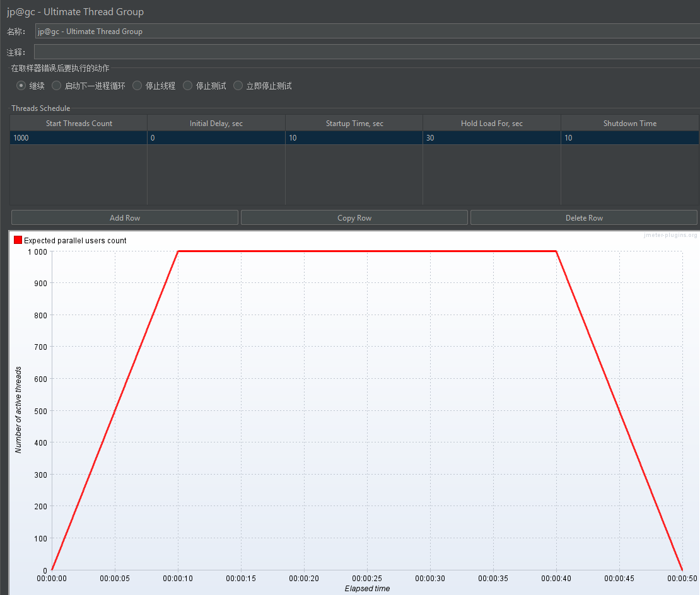Click the Number of active threads label

pos(18,410)
